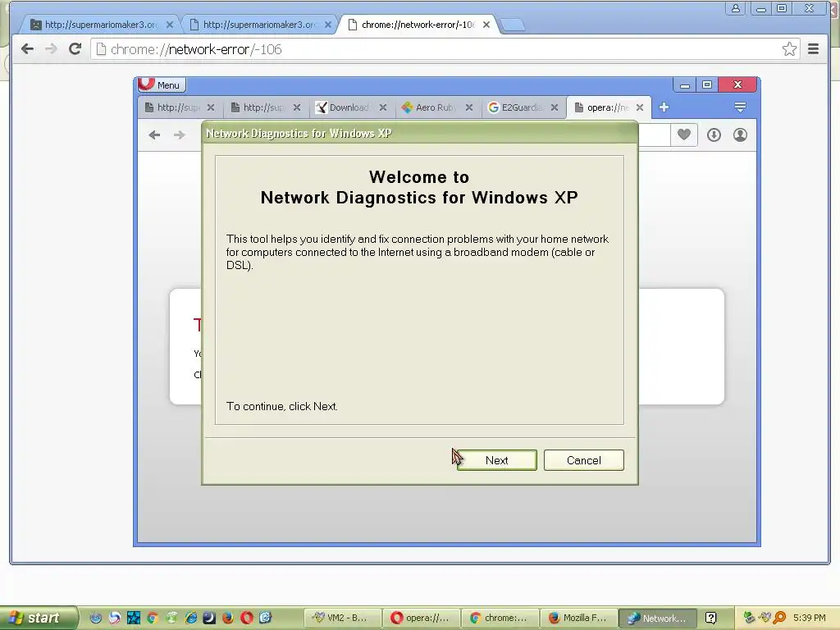
Task: Switch to the chrome: taskbar button
Action: point(500,619)
